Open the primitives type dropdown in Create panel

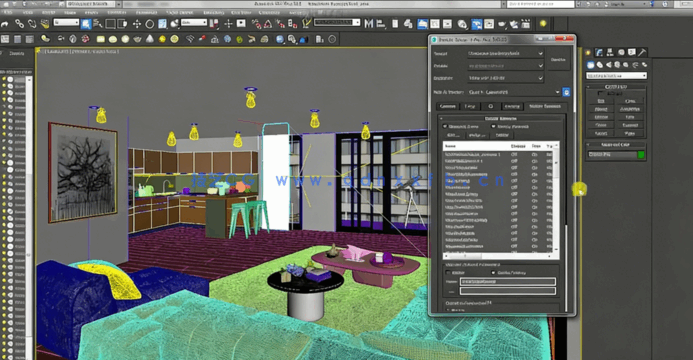[617, 76]
